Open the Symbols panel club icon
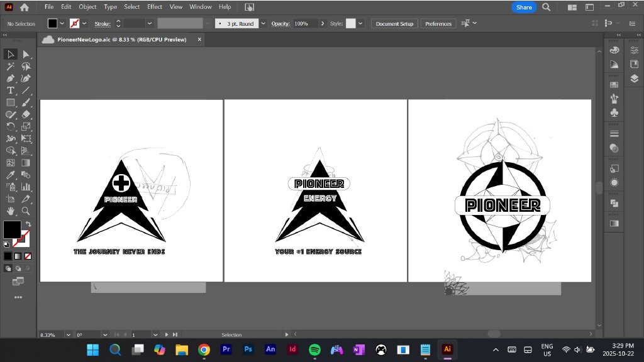644x362 pixels. point(614,112)
